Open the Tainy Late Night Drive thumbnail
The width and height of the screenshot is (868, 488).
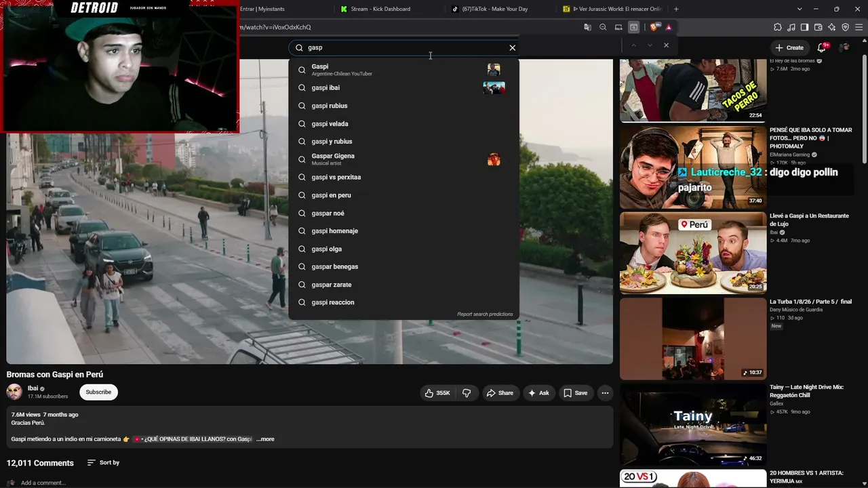[x=693, y=424]
